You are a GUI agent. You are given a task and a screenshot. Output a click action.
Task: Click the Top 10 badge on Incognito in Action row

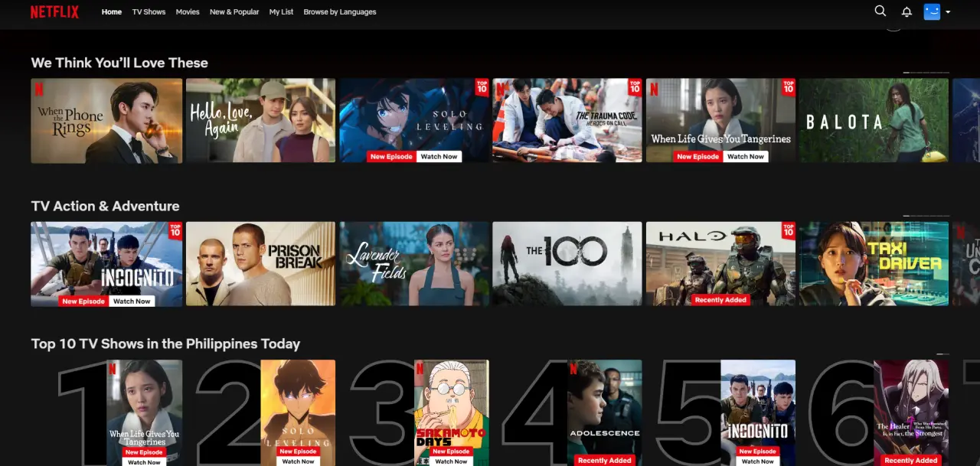pyautogui.click(x=175, y=230)
